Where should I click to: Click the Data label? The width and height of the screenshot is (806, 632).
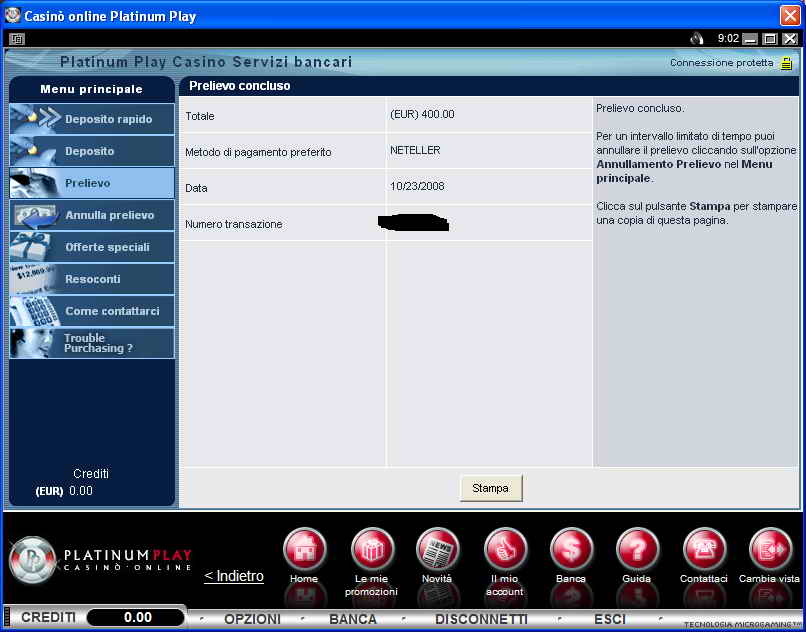tap(196, 188)
